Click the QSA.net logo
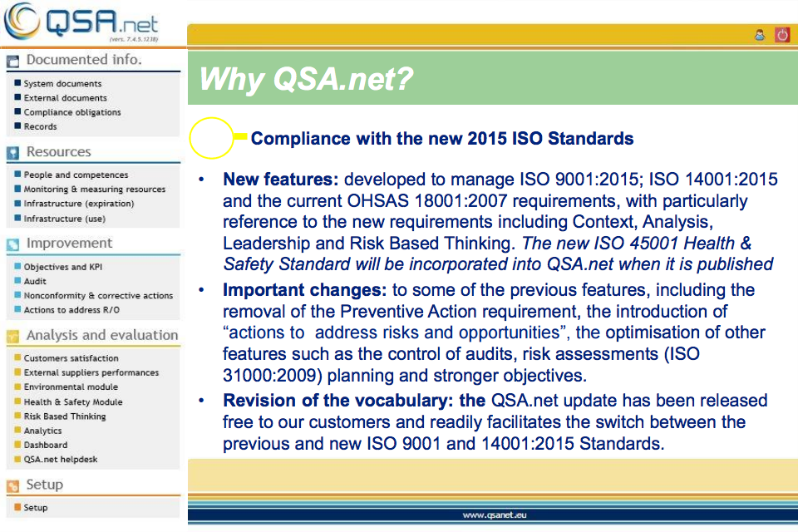Viewport: 798px width, 532px height. [81, 22]
